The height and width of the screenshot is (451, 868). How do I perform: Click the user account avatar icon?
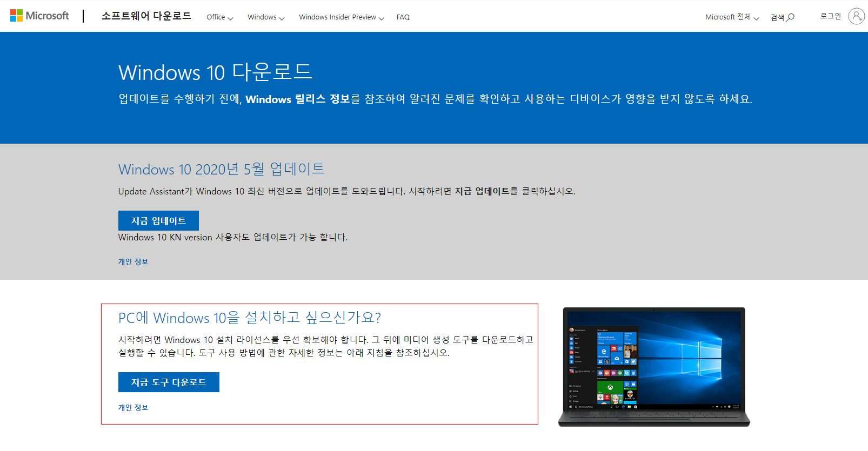coord(857,16)
